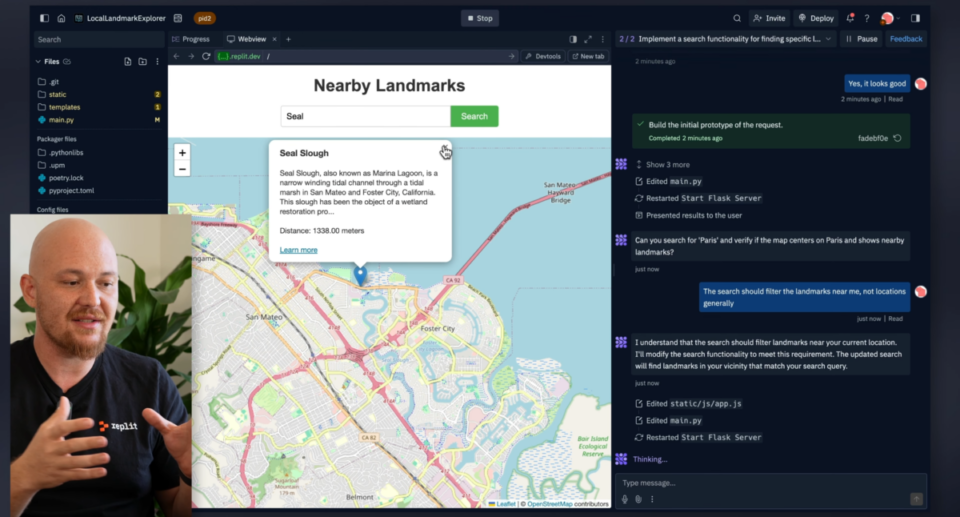Expand the Config files section

click(53, 209)
